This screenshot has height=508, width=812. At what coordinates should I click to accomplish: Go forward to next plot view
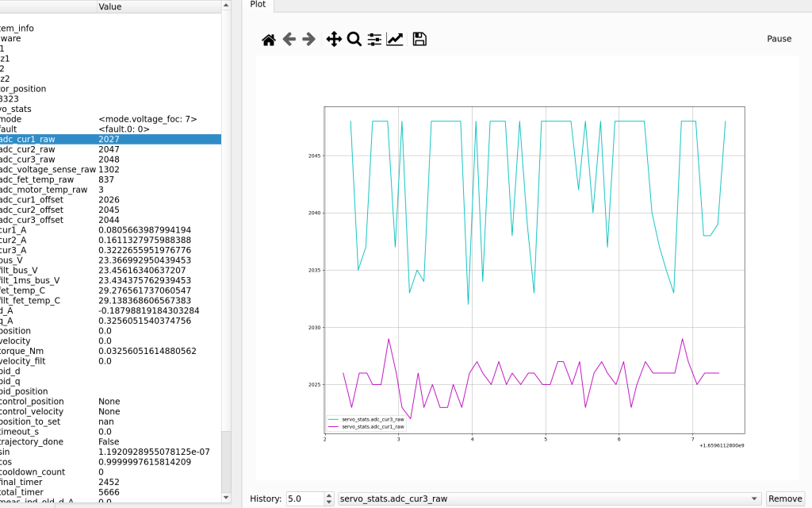tap(309, 40)
